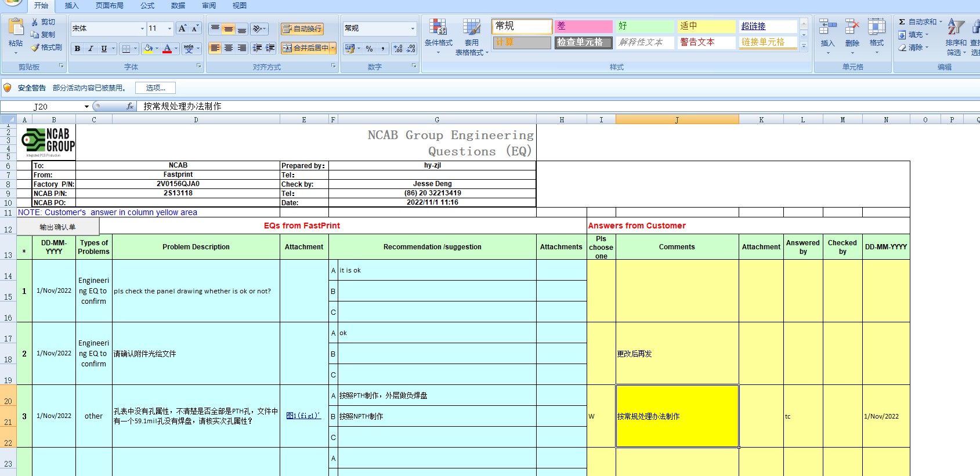
Task: Switch to the Review (审阅) tab
Action: tap(209, 6)
